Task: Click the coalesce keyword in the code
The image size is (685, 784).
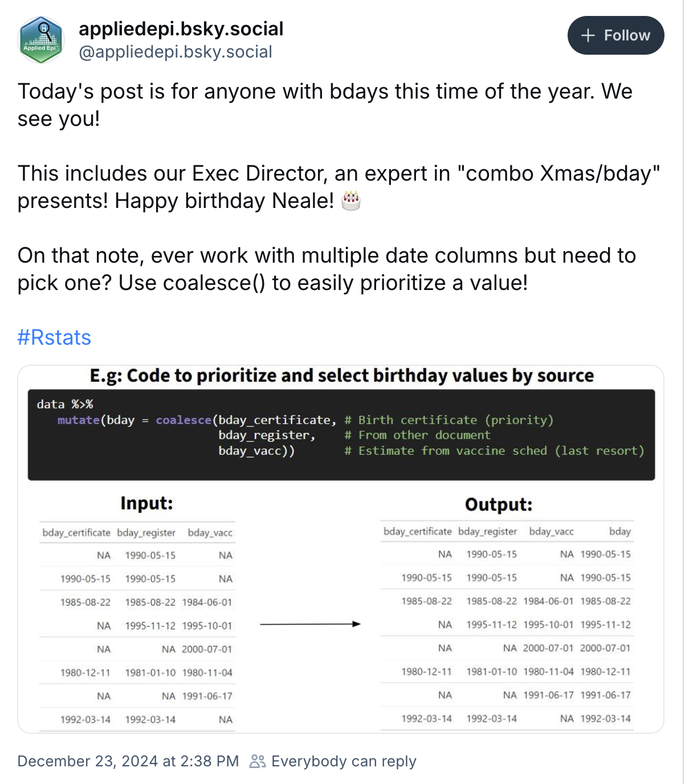Action: [184, 420]
